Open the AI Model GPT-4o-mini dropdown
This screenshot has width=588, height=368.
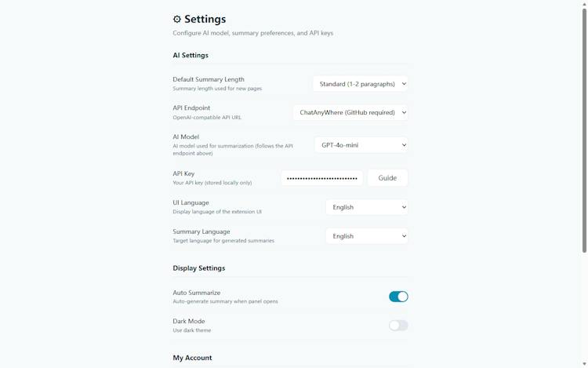361,145
